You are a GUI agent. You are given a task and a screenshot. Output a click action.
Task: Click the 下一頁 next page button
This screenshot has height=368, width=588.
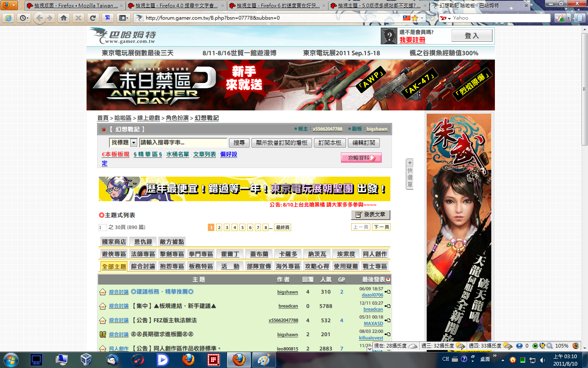tap(381, 227)
